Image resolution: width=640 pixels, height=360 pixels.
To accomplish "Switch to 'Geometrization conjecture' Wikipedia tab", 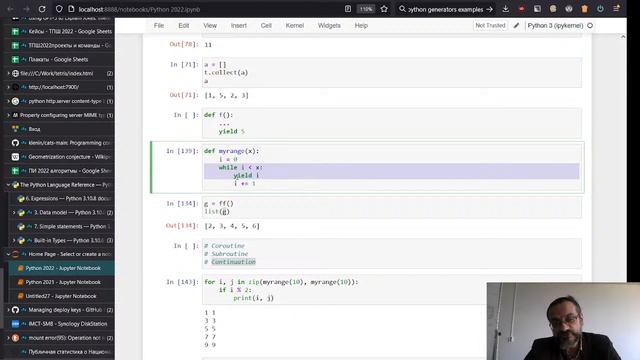I will [60, 157].
